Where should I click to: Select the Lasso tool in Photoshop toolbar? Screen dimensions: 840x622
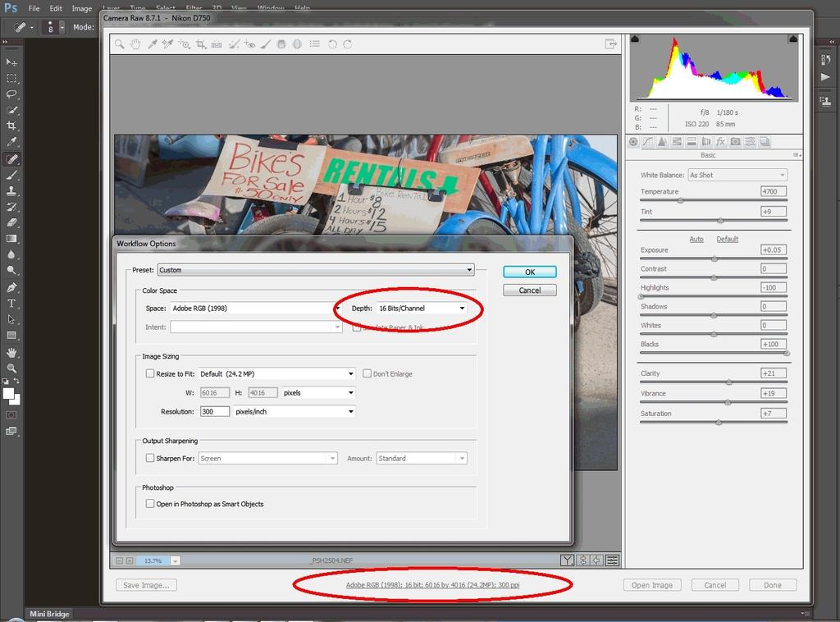coord(11,94)
